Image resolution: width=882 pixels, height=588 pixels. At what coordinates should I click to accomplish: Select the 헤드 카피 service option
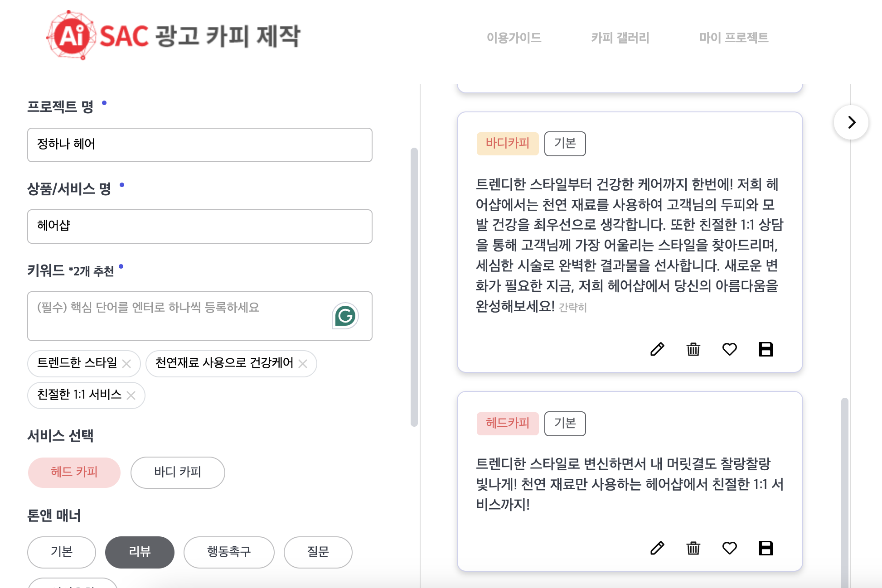(74, 472)
